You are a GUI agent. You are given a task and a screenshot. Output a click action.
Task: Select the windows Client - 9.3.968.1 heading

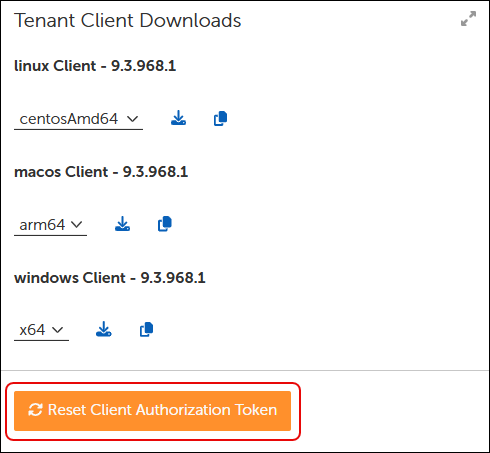(x=110, y=278)
